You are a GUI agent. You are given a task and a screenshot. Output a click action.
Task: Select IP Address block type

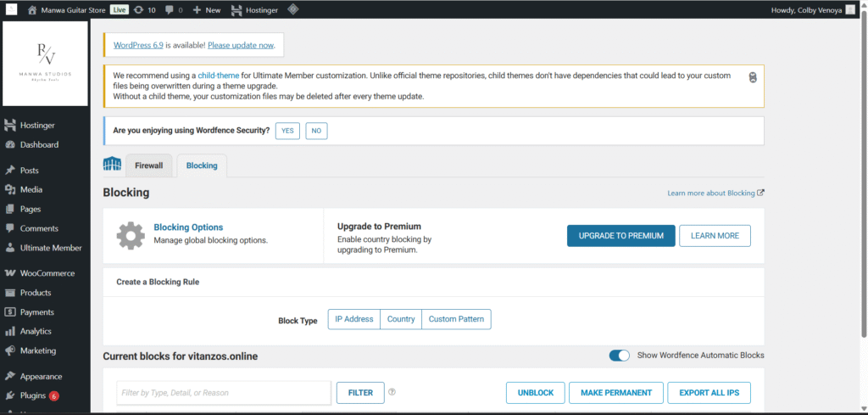(354, 320)
